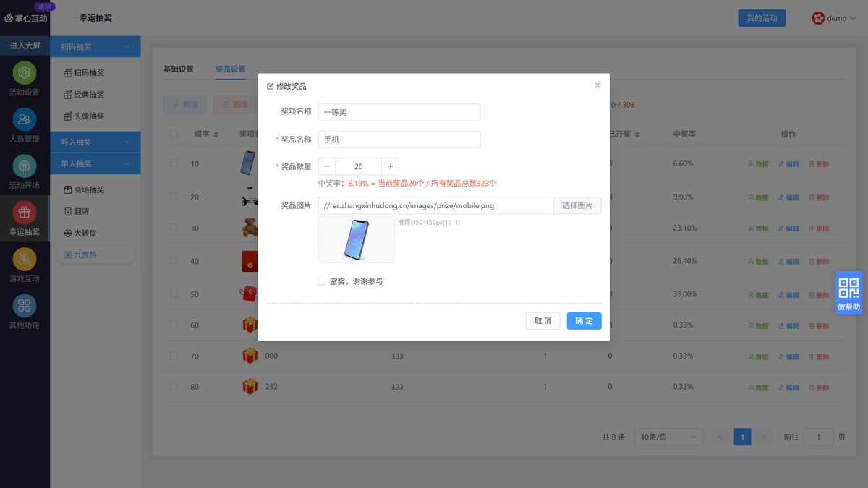Close the 修改奖品 dialog
868x488 pixels.
pos(597,85)
